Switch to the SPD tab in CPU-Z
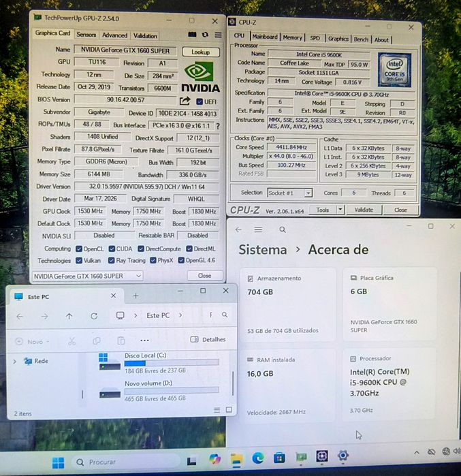 click(315, 38)
